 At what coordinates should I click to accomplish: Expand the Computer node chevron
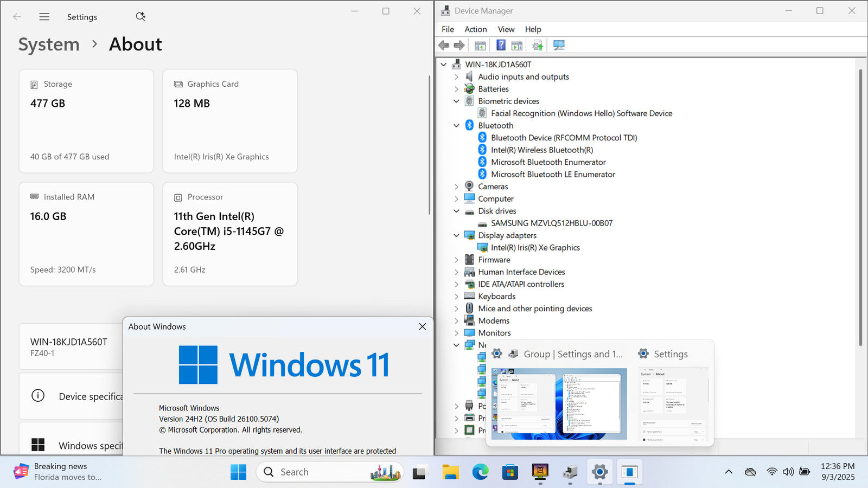click(457, 199)
